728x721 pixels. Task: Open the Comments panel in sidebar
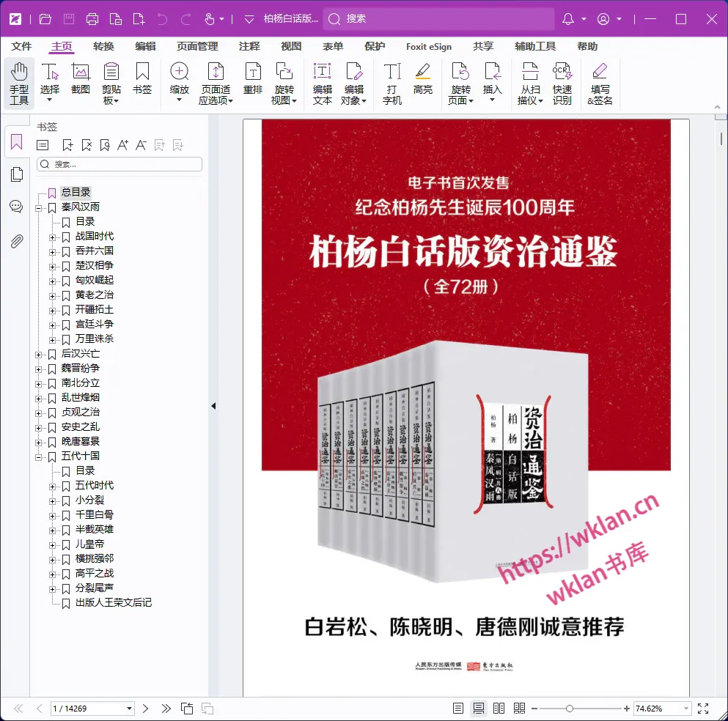pos(16,207)
